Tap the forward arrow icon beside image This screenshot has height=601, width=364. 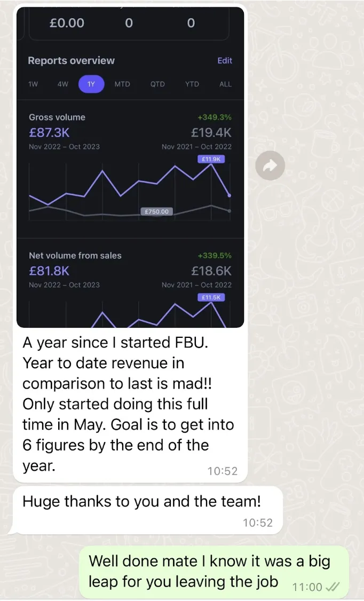point(270,165)
